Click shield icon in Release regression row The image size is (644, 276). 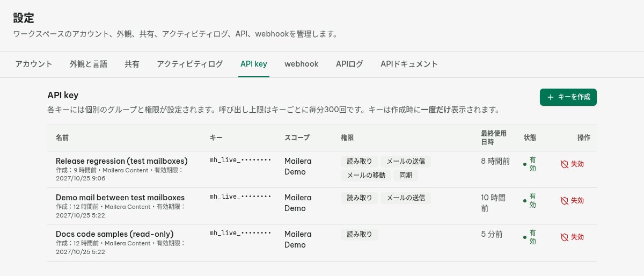564,164
